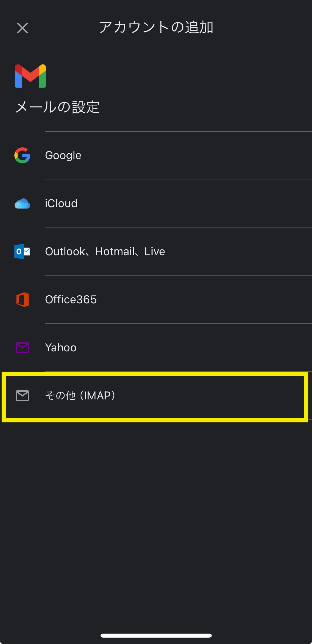The height and width of the screenshot is (644, 312).
Task: Tap the Outlook envelope icon
Action: click(22, 252)
